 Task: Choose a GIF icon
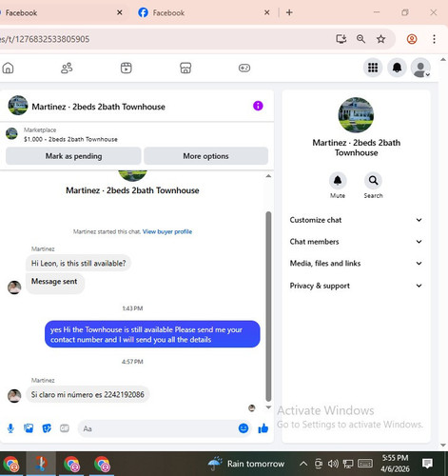click(65, 428)
